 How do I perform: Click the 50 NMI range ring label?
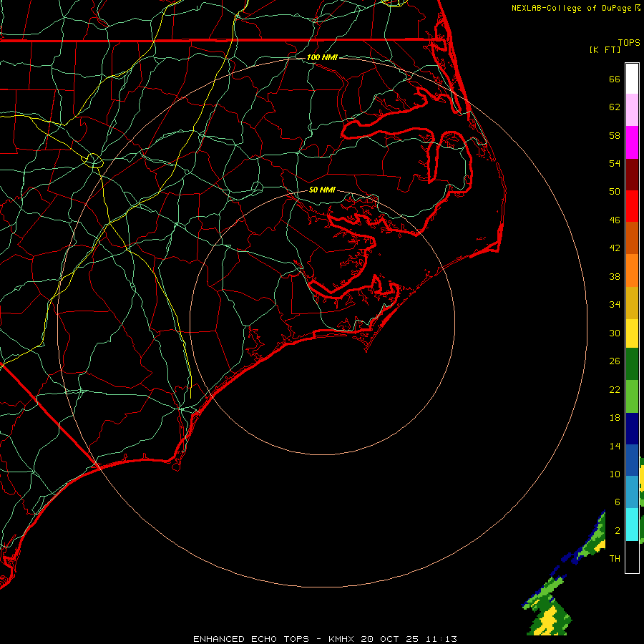pos(322,190)
